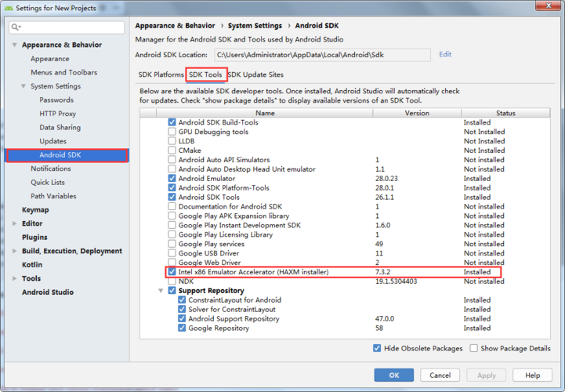Viewport: 565px width, 392px height.
Task: Click version 19.1.5304403 of NDK
Action: [396, 281]
